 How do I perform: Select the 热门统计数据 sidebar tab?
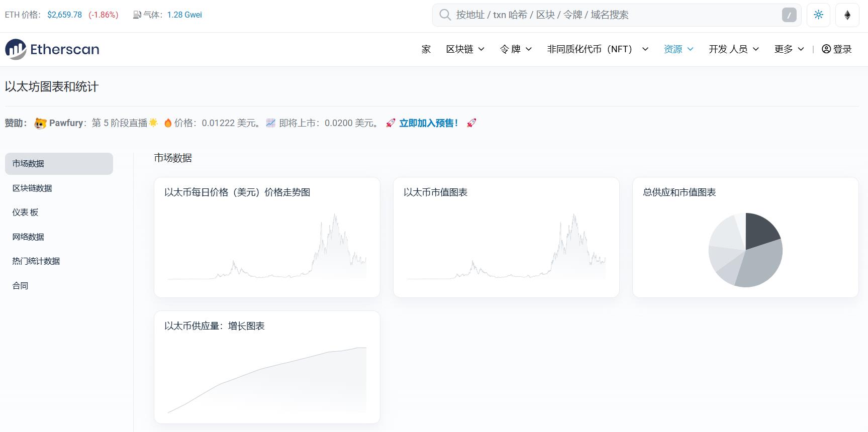59,261
